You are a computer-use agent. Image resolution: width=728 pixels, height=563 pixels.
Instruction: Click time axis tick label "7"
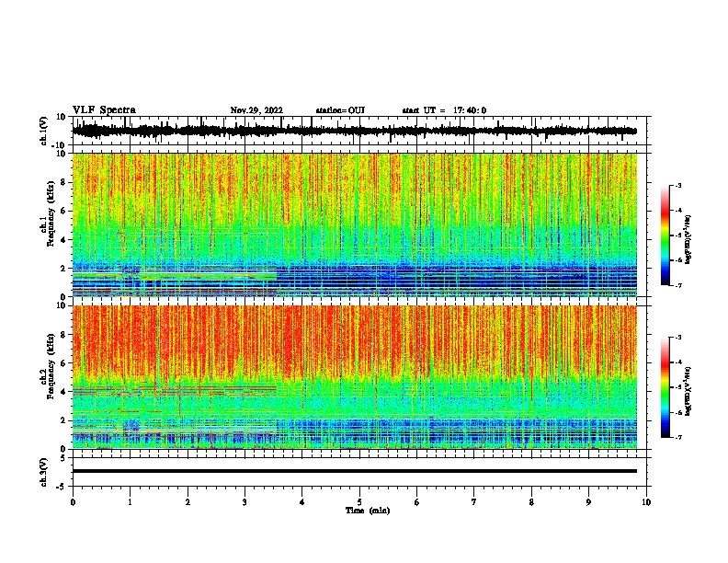point(474,502)
